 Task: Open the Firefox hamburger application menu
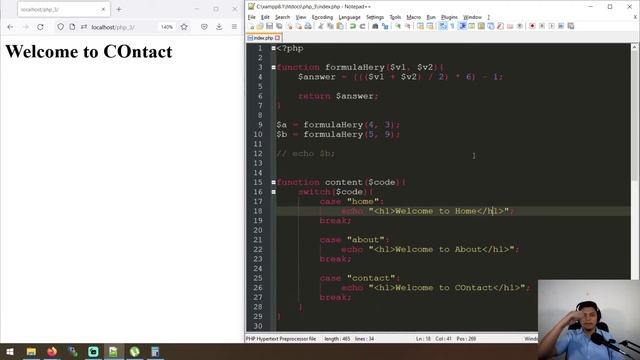point(234,27)
